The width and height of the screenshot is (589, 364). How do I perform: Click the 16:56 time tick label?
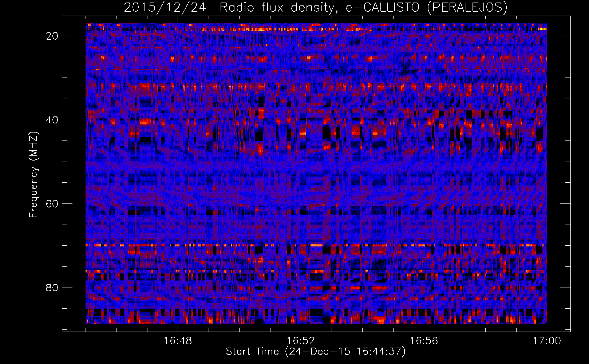(x=424, y=341)
